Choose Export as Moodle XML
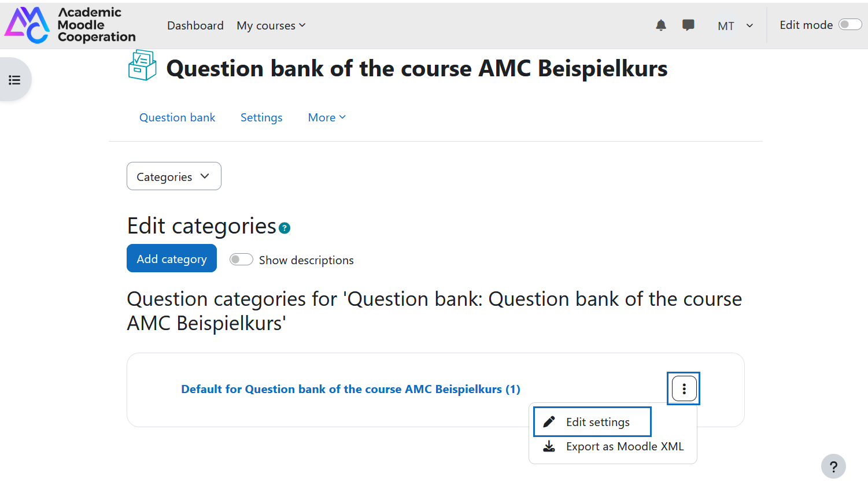The image size is (868, 485). coord(613,446)
